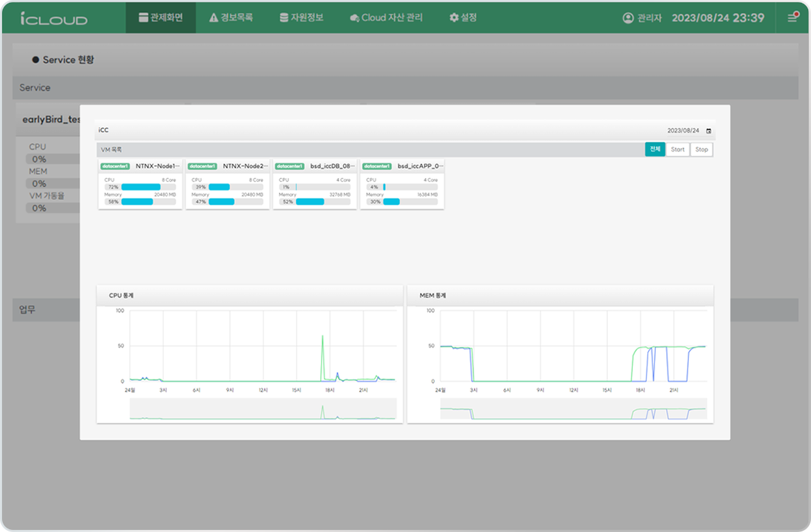Screen dimensions: 811x532
Task: Click the CPU 통계 panel title
Action: 121,296
